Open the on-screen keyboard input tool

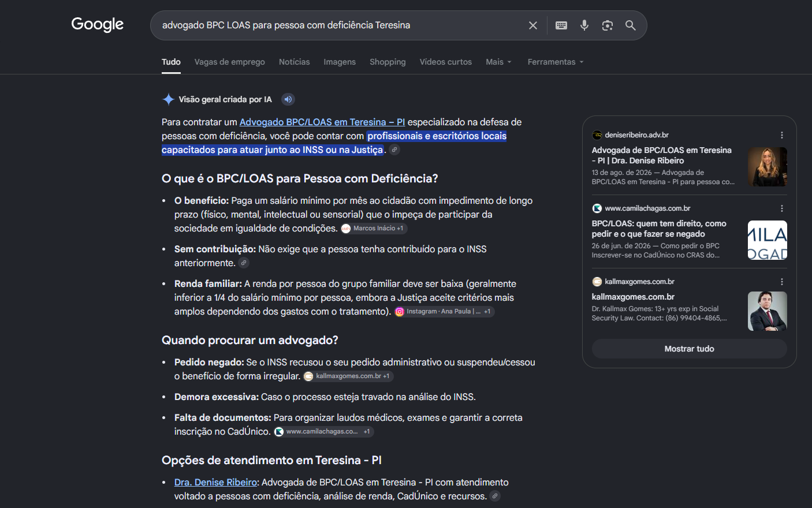pos(561,25)
